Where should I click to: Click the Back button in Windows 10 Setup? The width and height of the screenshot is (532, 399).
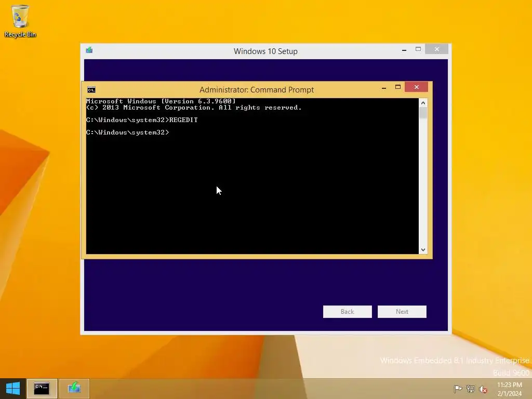pos(347,312)
